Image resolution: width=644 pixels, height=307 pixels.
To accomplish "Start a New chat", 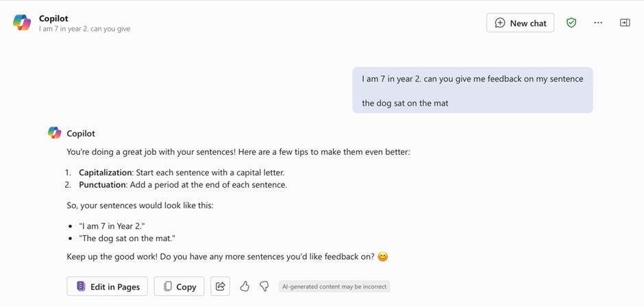I will (520, 23).
